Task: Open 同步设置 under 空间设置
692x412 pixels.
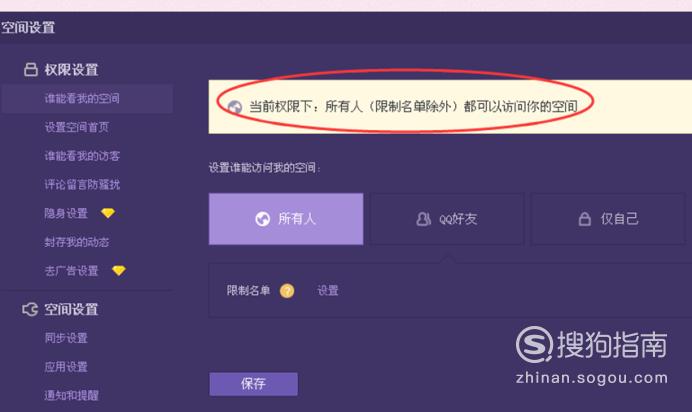Action: tap(66, 338)
